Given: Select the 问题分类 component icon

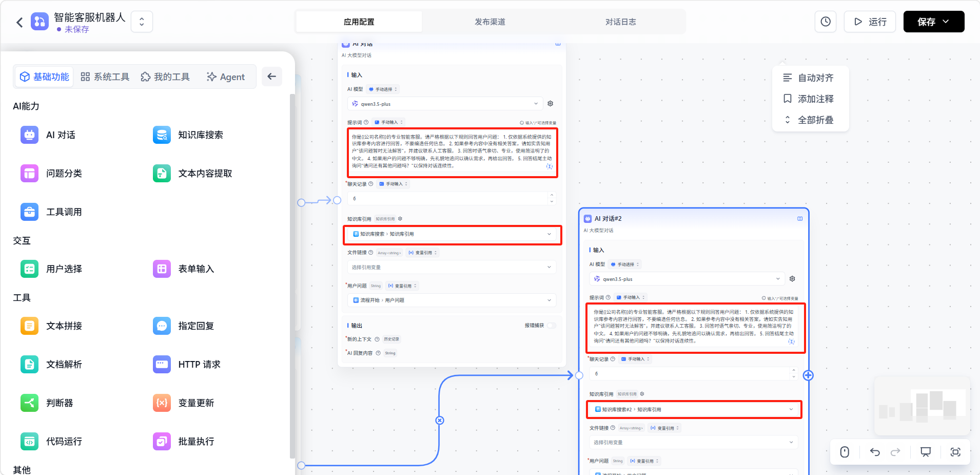Looking at the screenshot, I should [x=29, y=174].
